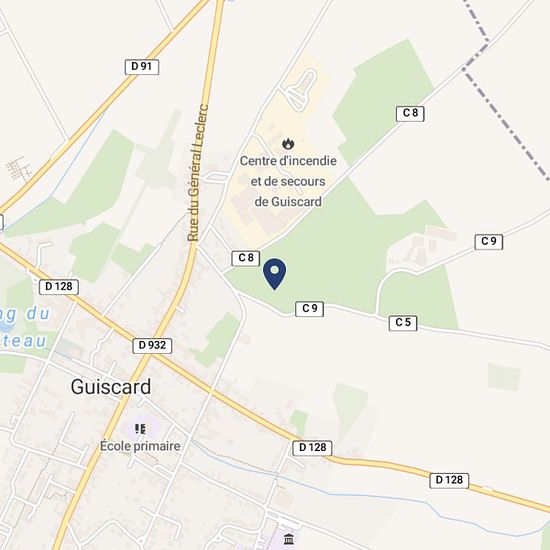Viewport: 550px width, 550px height.
Task: Select the D 932 road shield
Action: tap(152, 346)
